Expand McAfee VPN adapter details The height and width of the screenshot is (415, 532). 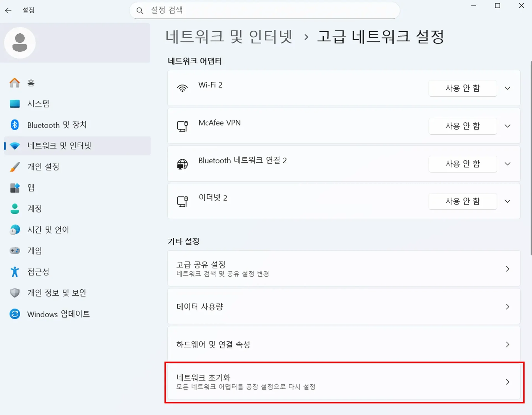point(507,126)
